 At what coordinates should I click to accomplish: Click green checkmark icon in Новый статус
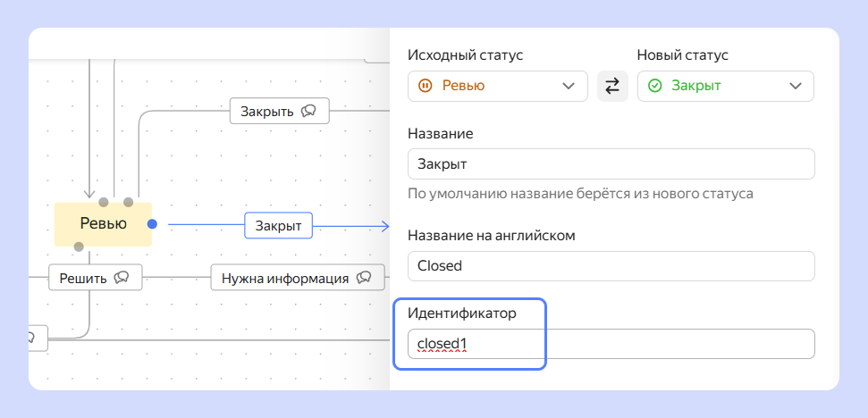tap(654, 86)
